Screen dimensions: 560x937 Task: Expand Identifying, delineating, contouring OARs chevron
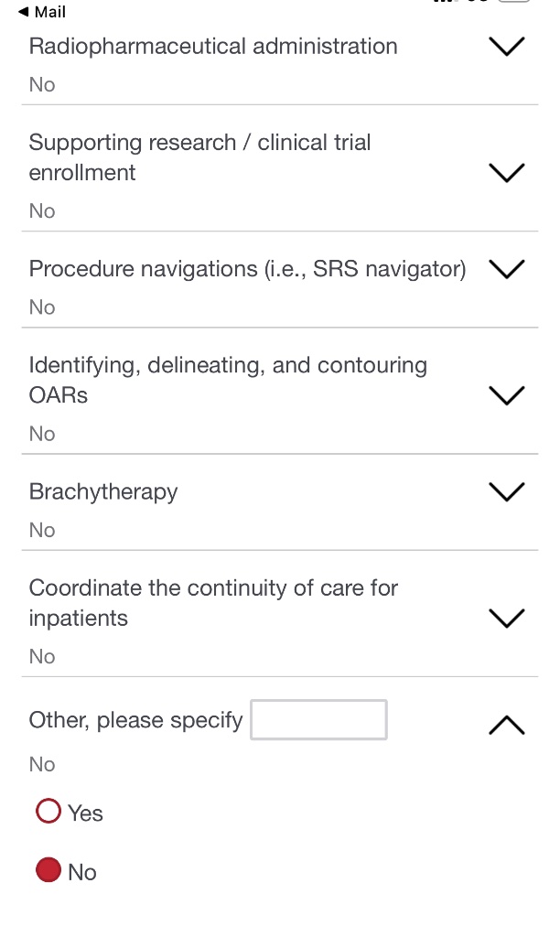[507, 395]
